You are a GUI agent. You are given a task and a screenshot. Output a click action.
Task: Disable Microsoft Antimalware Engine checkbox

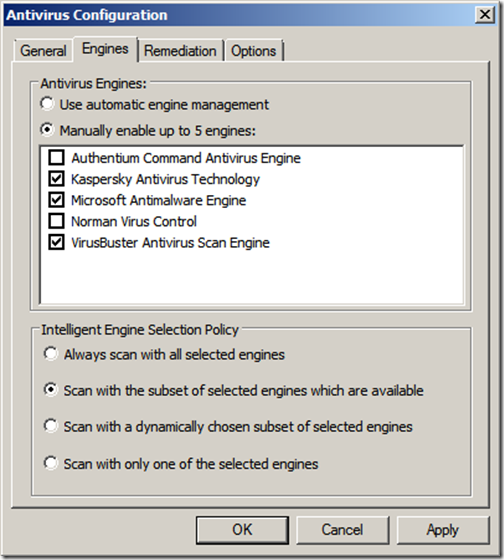(x=56, y=200)
